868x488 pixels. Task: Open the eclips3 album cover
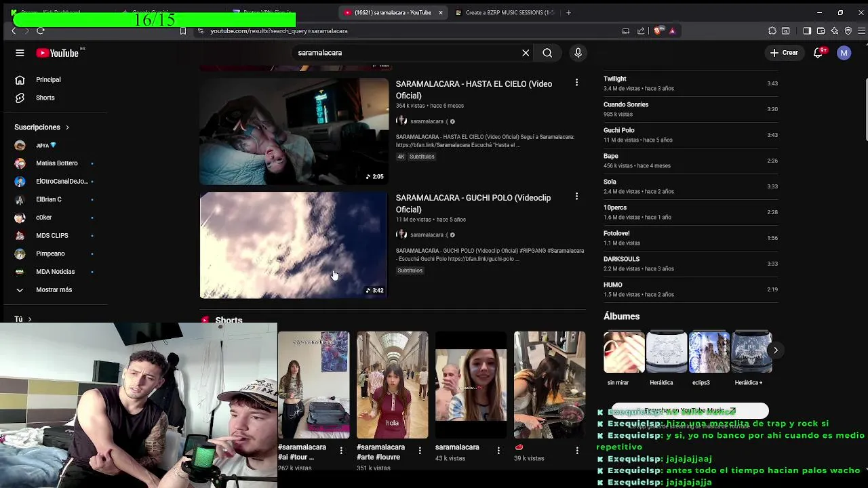(x=709, y=352)
